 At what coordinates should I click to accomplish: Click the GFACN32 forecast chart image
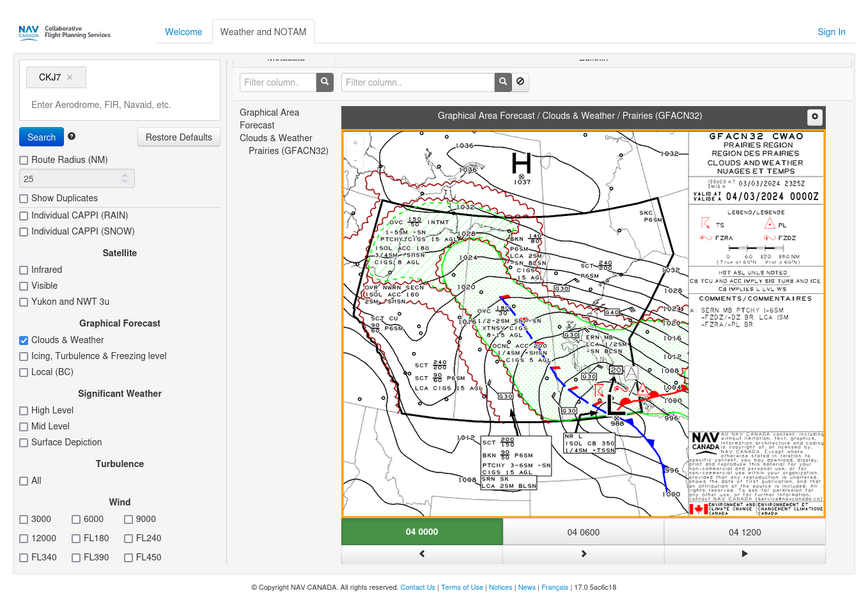[584, 324]
